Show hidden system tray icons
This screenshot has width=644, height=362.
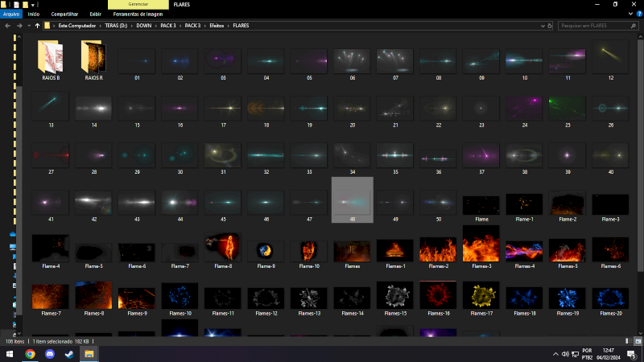[555, 354]
